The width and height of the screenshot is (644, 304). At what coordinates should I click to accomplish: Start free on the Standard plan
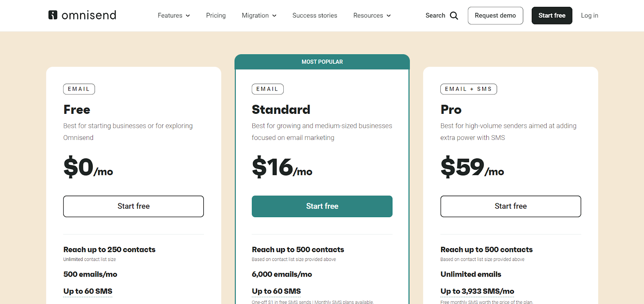[322, 206]
